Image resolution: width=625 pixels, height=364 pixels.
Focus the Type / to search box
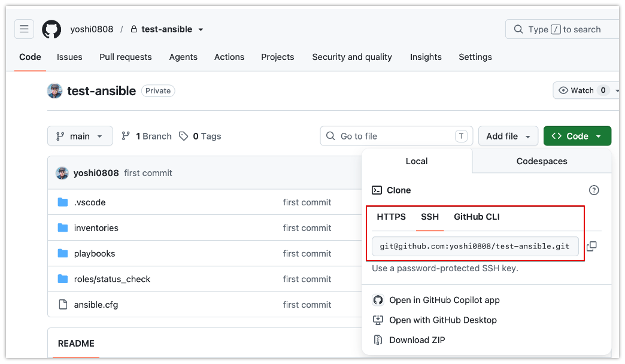point(562,29)
